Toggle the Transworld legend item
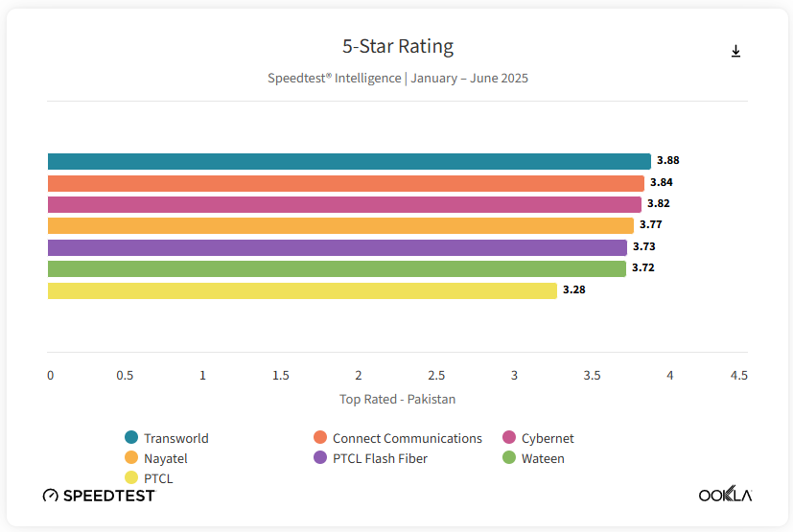 tap(175, 438)
